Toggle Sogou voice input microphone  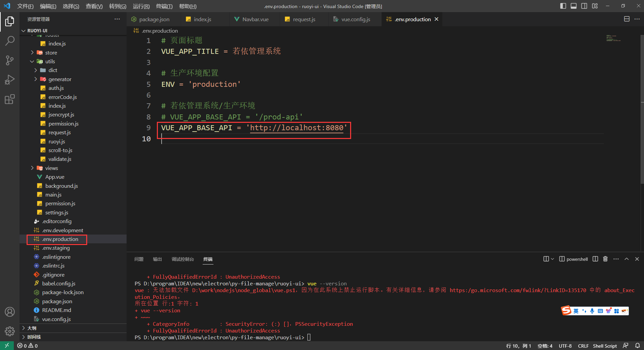pyautogui.click(x=592, y=311)
